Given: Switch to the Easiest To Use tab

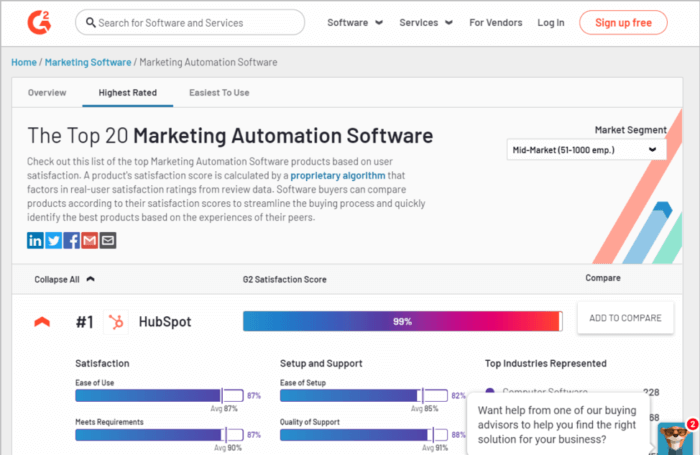Looking at the screenshot, I should [x=219, y=93].
